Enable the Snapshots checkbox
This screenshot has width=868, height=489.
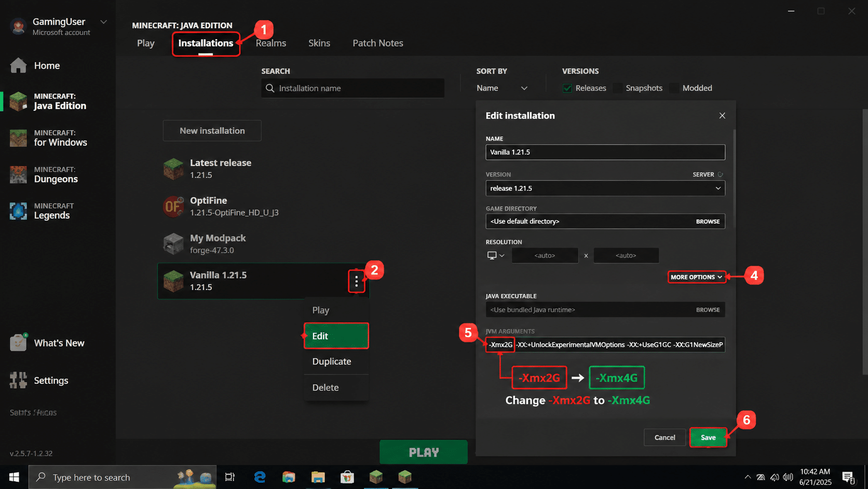[x=618, y=88]
